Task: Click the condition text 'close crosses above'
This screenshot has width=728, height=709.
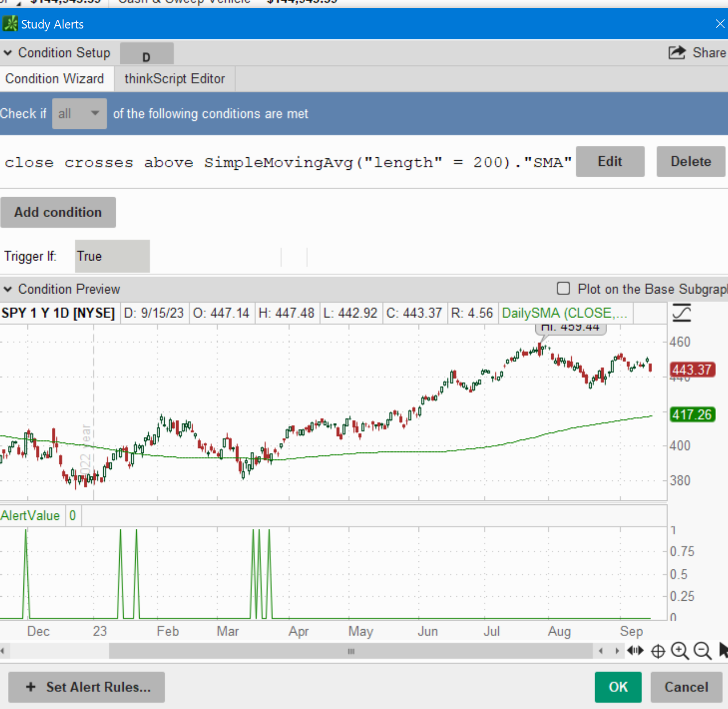Action: (x=99, y=163)
